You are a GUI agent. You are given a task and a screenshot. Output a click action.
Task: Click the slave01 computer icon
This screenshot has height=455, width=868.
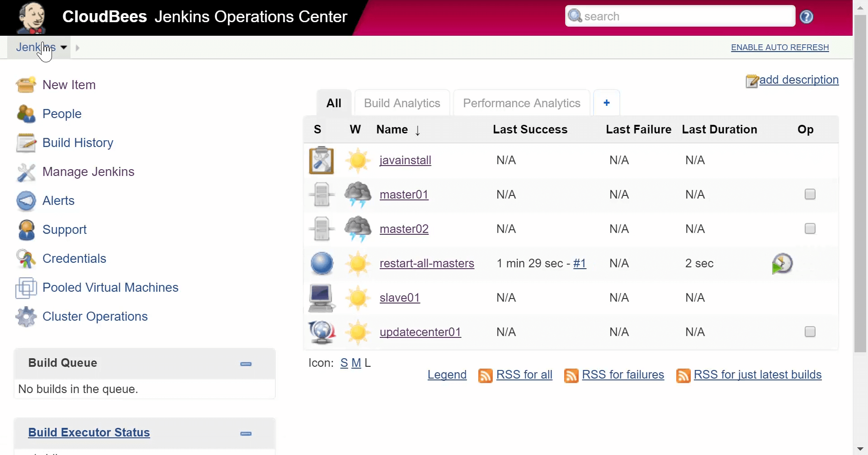pos(321,298)
